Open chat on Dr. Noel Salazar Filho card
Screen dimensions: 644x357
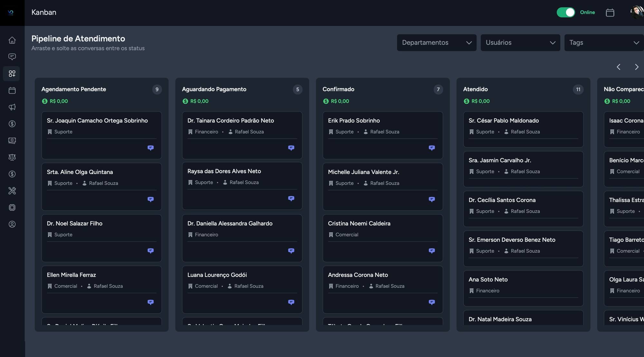click(150, 251)
